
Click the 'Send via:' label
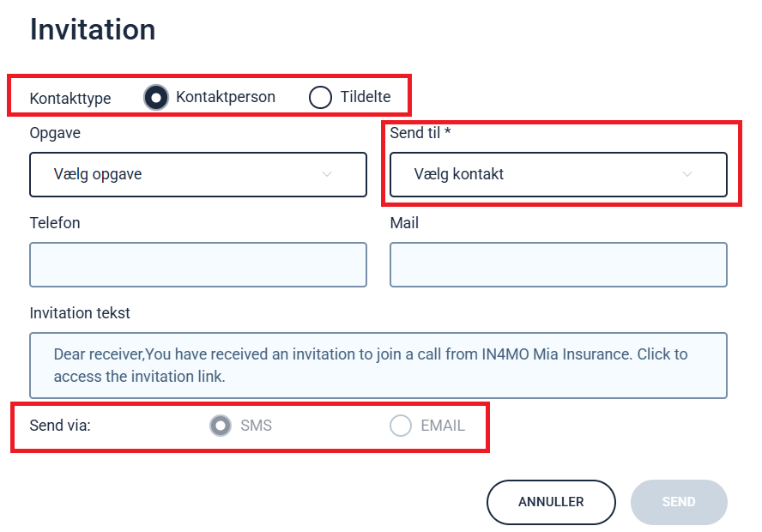[x=60, y=426]
